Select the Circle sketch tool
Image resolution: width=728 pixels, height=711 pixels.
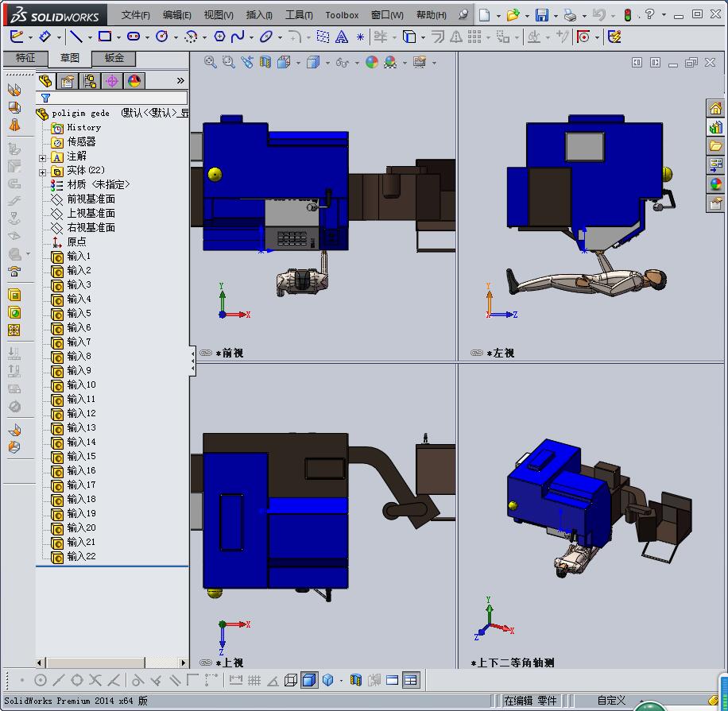coord(161,37)
